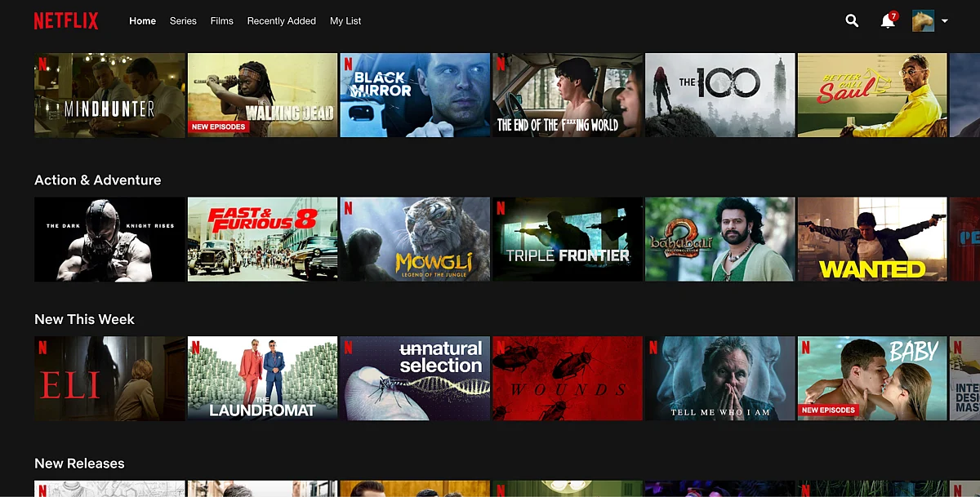Viewport: 980px width, 497px height.
Task: Switch to Recently Added
Action: (282, 21)
